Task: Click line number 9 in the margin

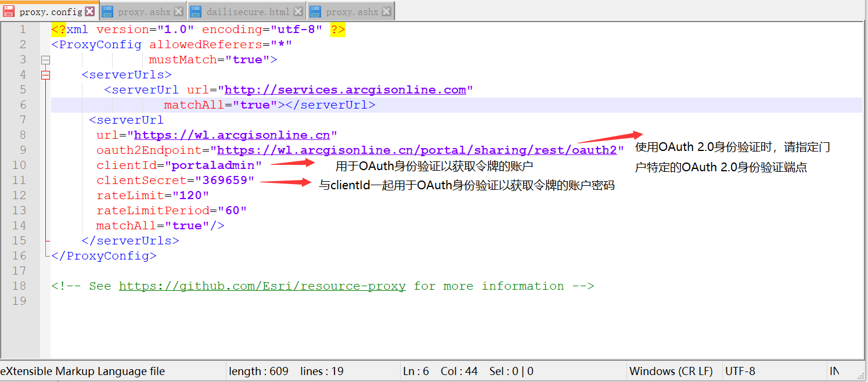Action: (22, 150)
